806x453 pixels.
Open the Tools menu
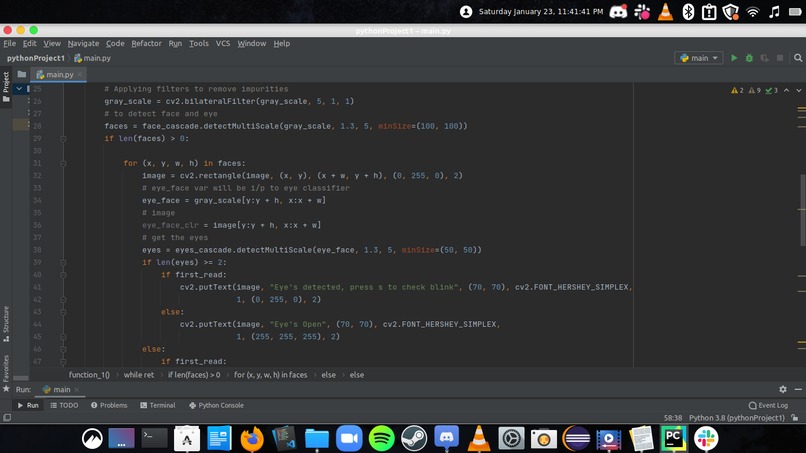pos(198,44)
